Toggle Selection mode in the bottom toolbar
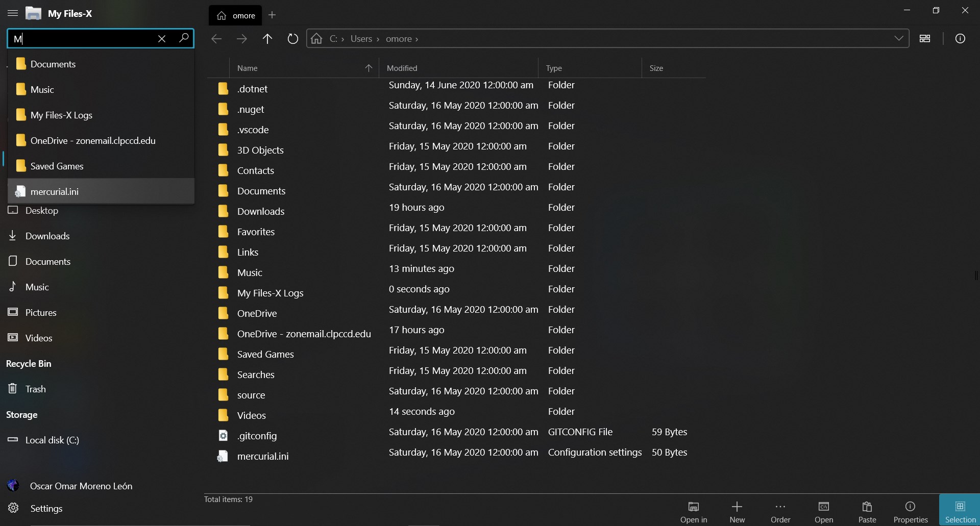The width and height of the screenshot is (980, 526). click(960, 510)
